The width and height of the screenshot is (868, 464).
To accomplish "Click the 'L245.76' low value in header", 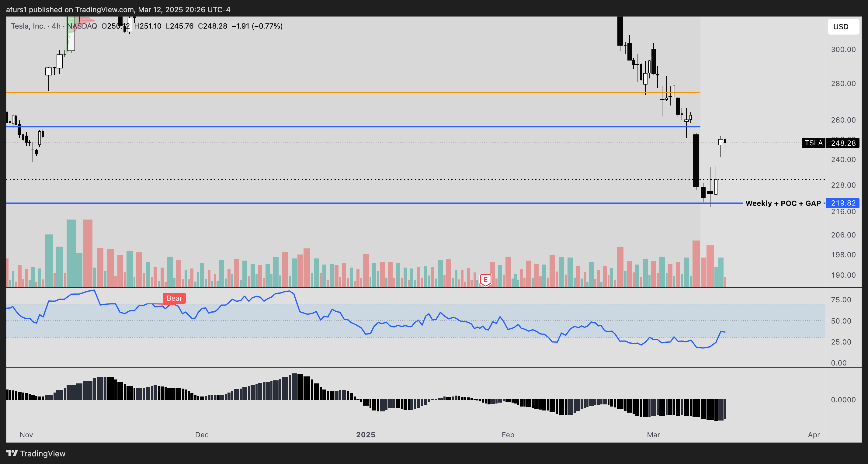I will coord(180,26).
